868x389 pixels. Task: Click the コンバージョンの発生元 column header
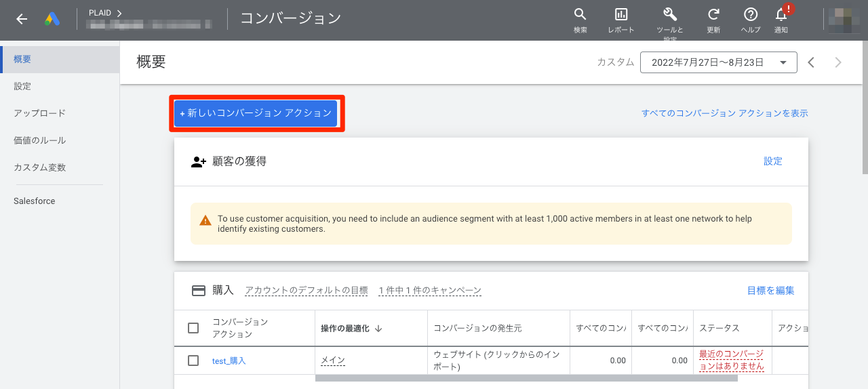pyautogui.click(x=477, y=328)
